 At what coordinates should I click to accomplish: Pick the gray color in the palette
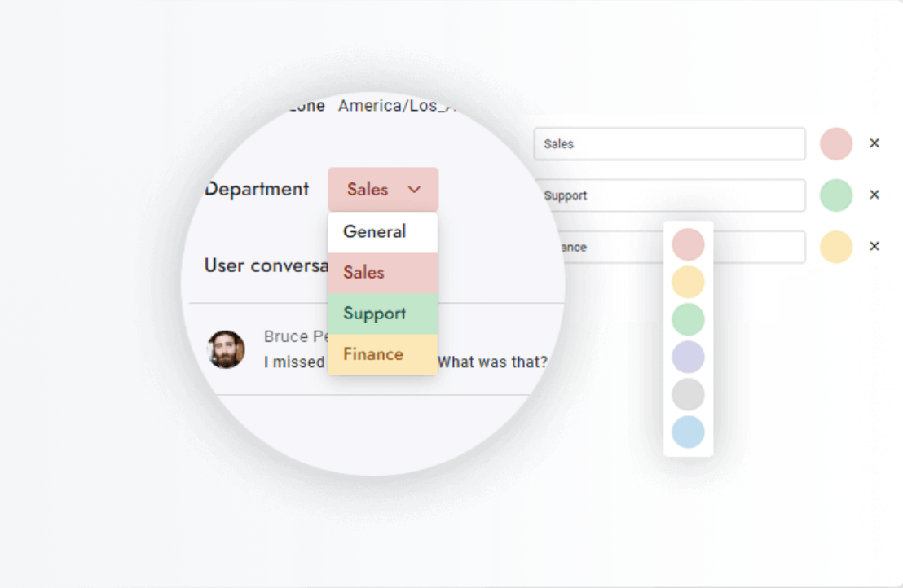point(688,394)
